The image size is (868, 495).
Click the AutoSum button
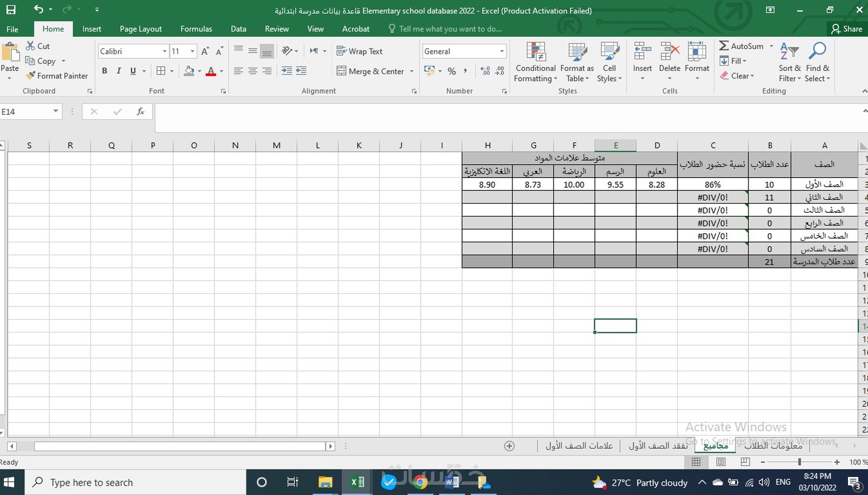pos(741,46)
